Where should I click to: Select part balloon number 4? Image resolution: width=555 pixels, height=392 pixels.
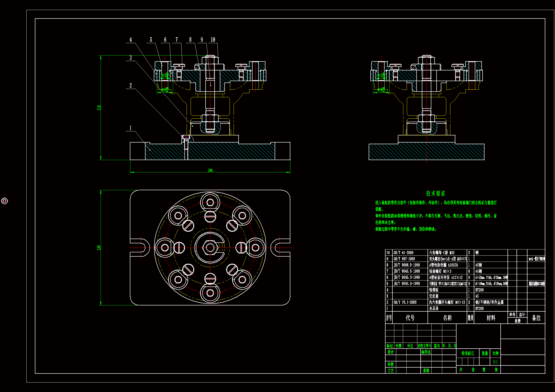coord(131,40)
